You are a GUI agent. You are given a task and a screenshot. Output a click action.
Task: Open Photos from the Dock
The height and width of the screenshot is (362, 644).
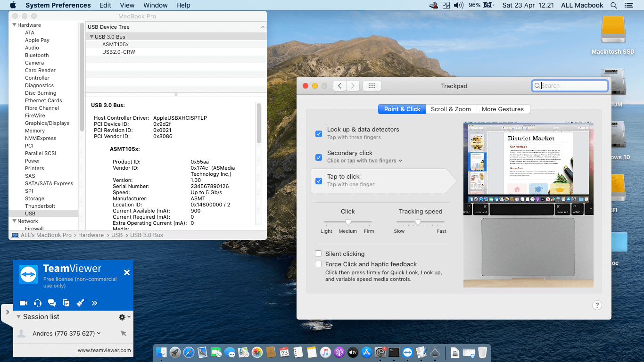257,352
